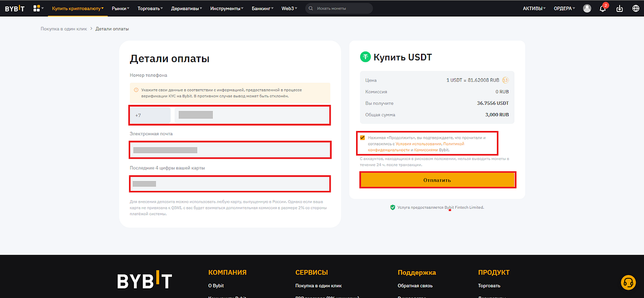This screenshot has height=298, width=644.
Task: Click the Поддержка footer heading
Action: coord(417,272)
